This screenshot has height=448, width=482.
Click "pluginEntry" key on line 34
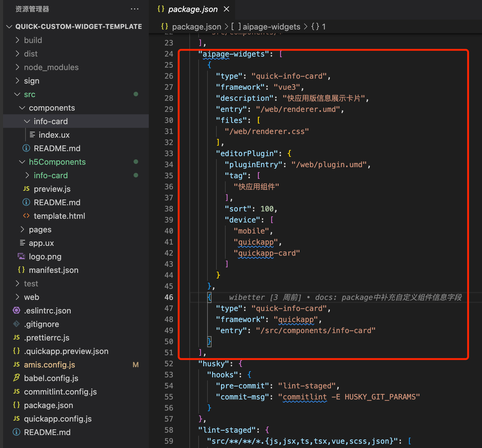[254, 165]
